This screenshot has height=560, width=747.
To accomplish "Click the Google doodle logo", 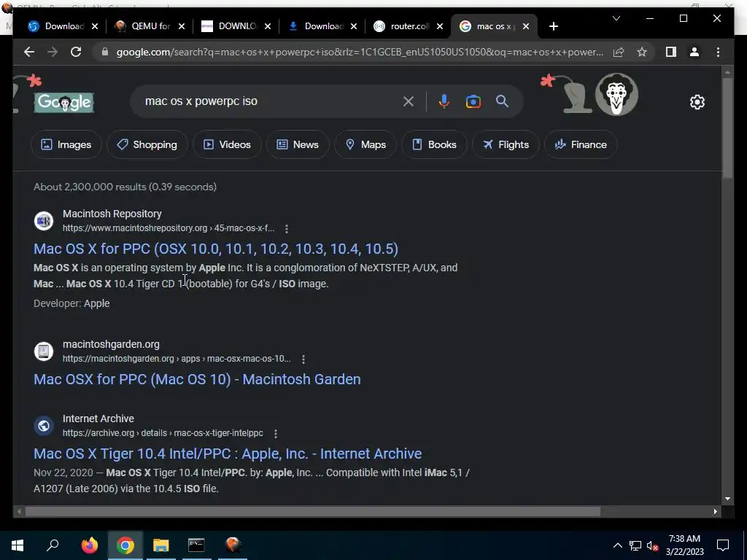I will point(64,102).
